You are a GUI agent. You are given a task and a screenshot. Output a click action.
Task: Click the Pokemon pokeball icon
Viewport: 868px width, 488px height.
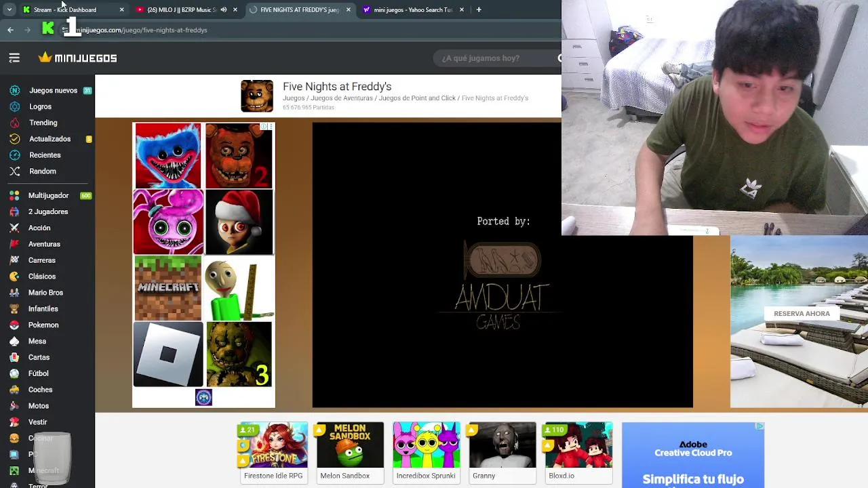point(14,325)
